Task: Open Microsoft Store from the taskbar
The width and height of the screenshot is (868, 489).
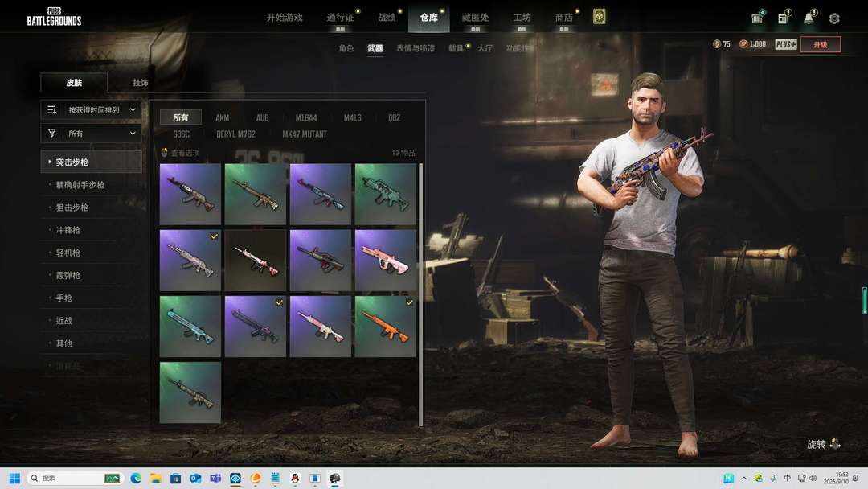Action: pyautogui.click(x=175, y=478)
